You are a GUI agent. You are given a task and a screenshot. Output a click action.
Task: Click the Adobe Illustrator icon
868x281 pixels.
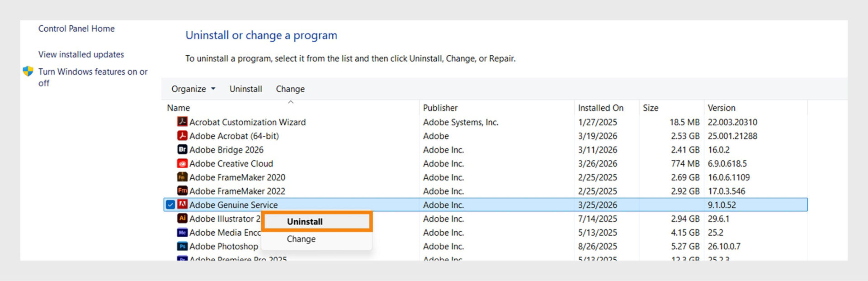[x=182, y=219]
